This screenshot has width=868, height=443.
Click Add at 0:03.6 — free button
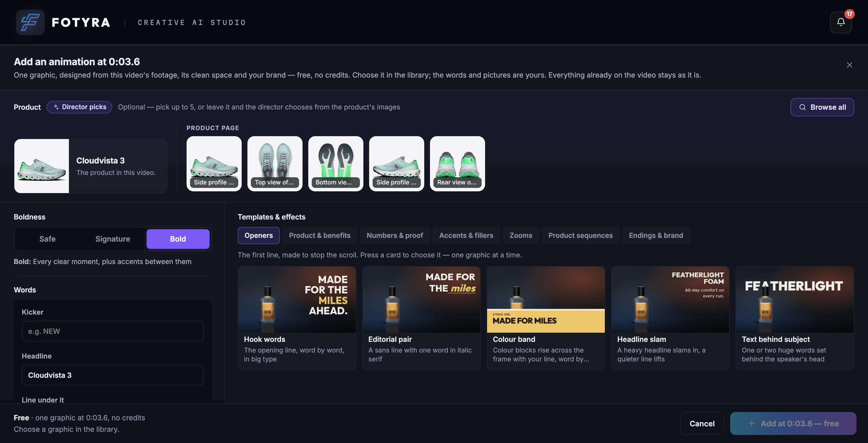coord(793,423)
